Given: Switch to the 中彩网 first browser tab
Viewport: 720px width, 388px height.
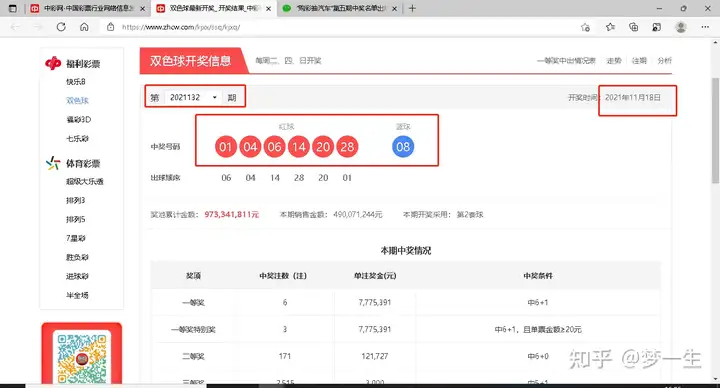Looking at the screenshot, I should click(x=87, y=9).
